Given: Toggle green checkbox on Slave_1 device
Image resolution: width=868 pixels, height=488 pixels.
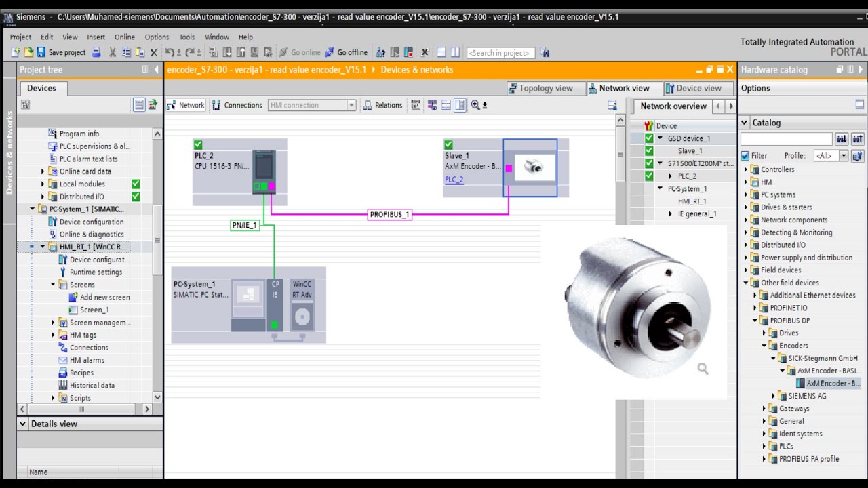Looking at the screenshot, I should click(x=448, y=144).
